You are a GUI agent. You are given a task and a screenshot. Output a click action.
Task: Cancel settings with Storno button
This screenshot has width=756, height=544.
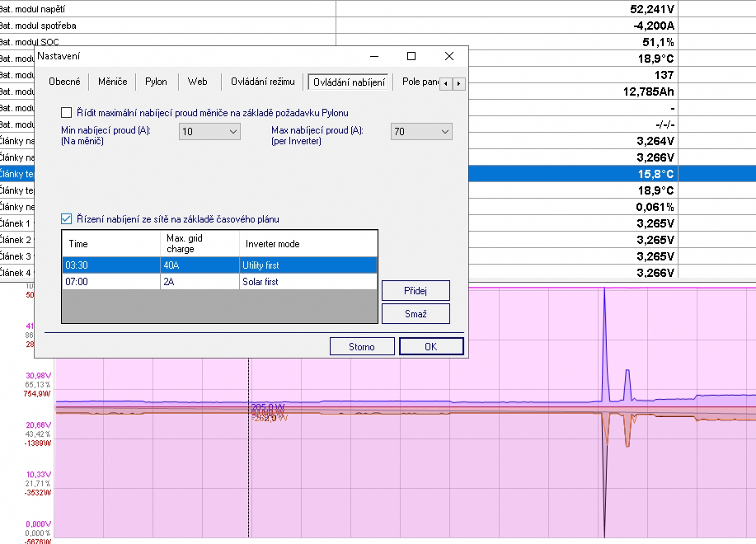(361, 347)
